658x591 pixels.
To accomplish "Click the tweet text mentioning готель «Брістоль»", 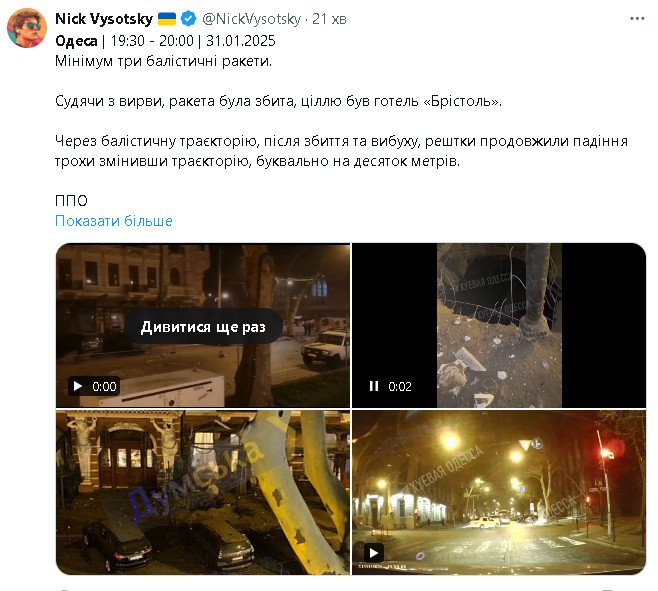I will tap(279, 101).
